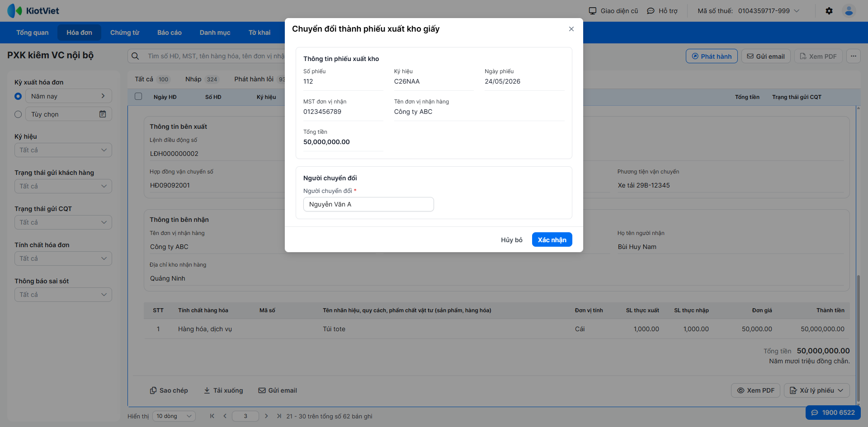The width and height of the screenshot is (868, 427).
Task: Expand the Mã số thuế dropdown
Action: tap(797, 11)
